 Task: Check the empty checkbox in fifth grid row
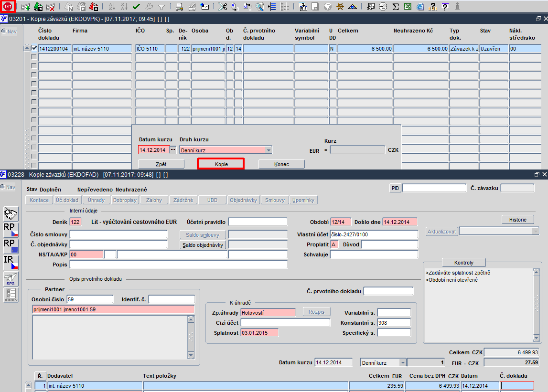[x=34, y=84]
